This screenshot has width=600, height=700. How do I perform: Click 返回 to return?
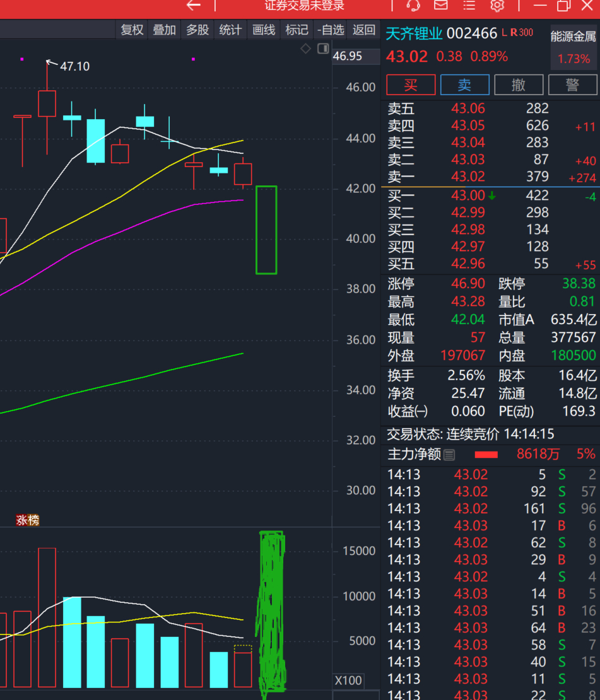click(363, 30)
